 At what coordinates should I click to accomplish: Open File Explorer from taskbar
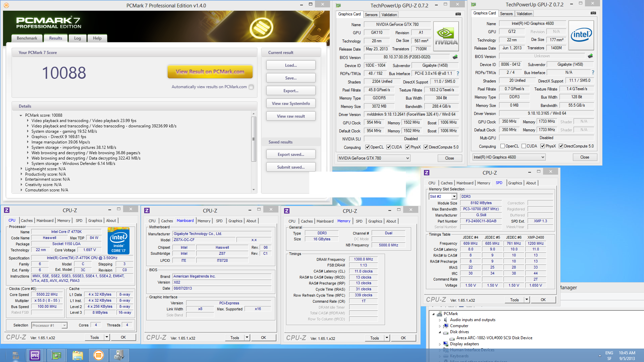pyautogui.click(x=77, y=355)
